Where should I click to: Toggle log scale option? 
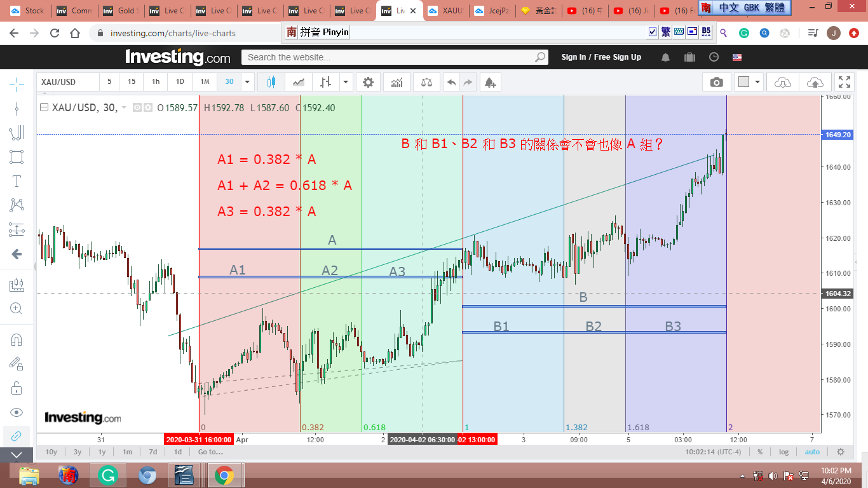coord(784,452)
